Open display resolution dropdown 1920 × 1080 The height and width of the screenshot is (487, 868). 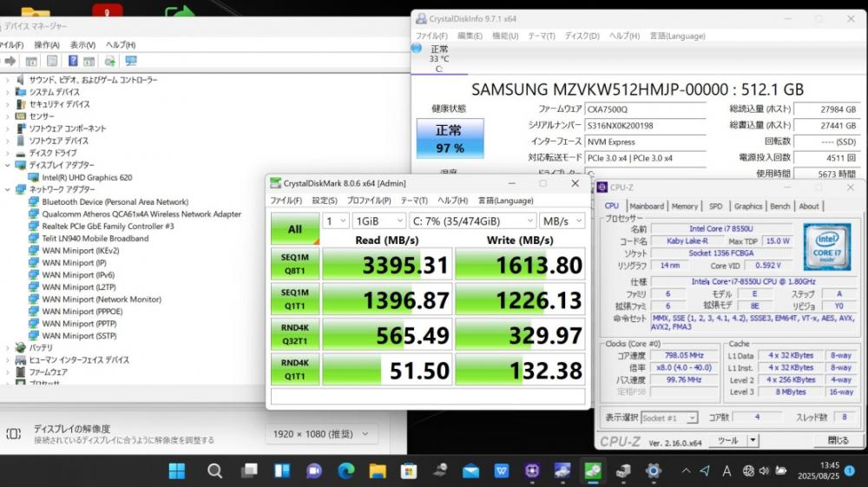322,434
